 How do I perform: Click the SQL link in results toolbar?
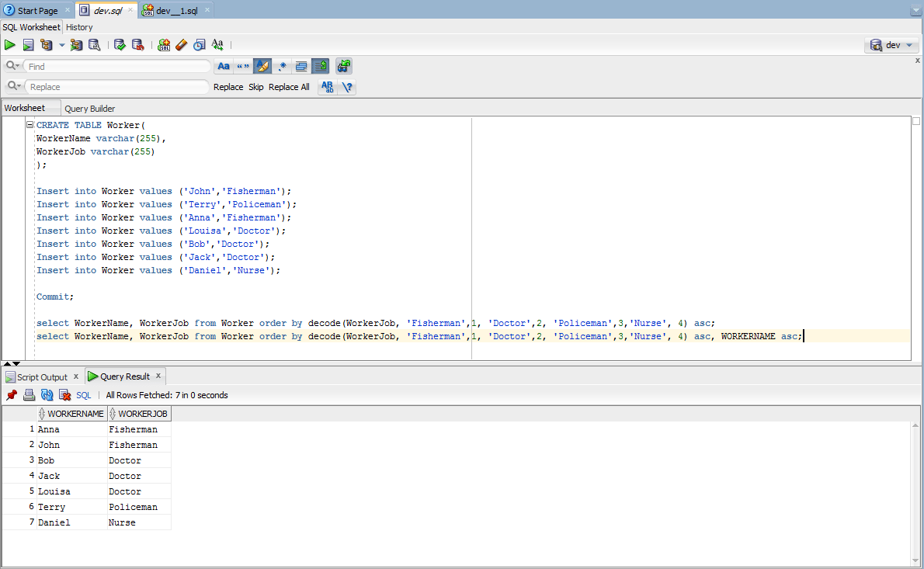(83, 395)
